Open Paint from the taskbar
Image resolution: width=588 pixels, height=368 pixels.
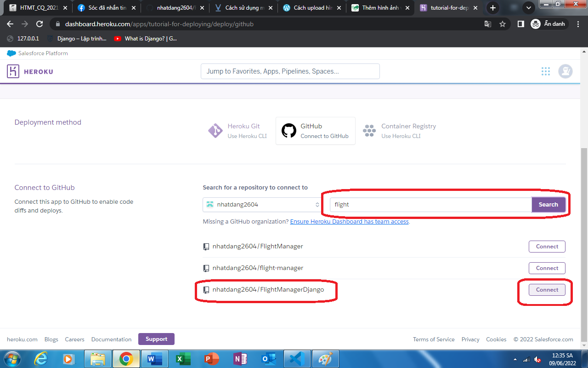(326, 359)
